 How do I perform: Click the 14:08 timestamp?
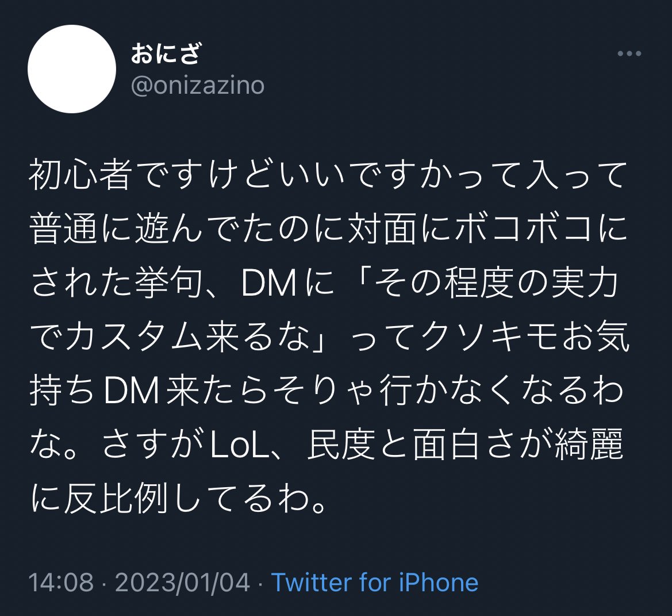[x=61, y=582]
